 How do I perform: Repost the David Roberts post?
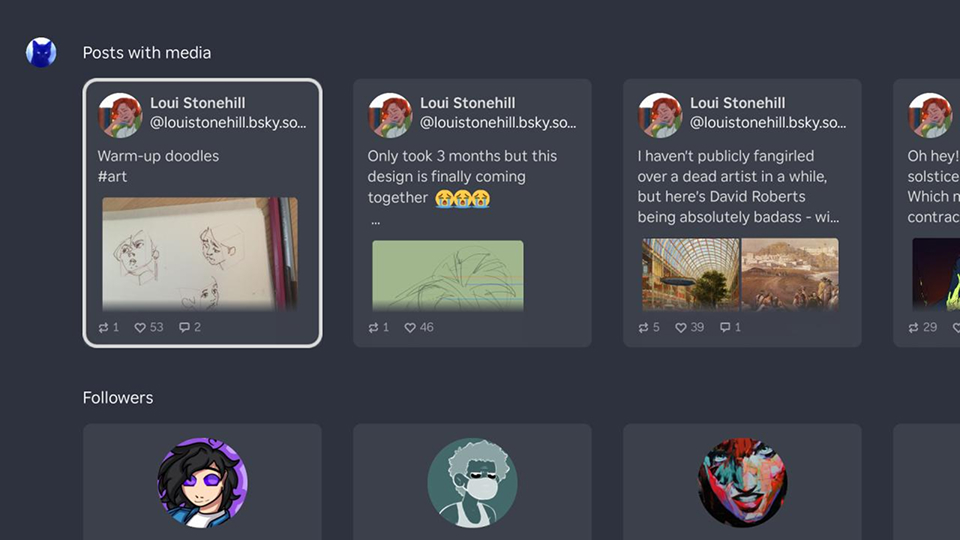[x=648, y=328]
